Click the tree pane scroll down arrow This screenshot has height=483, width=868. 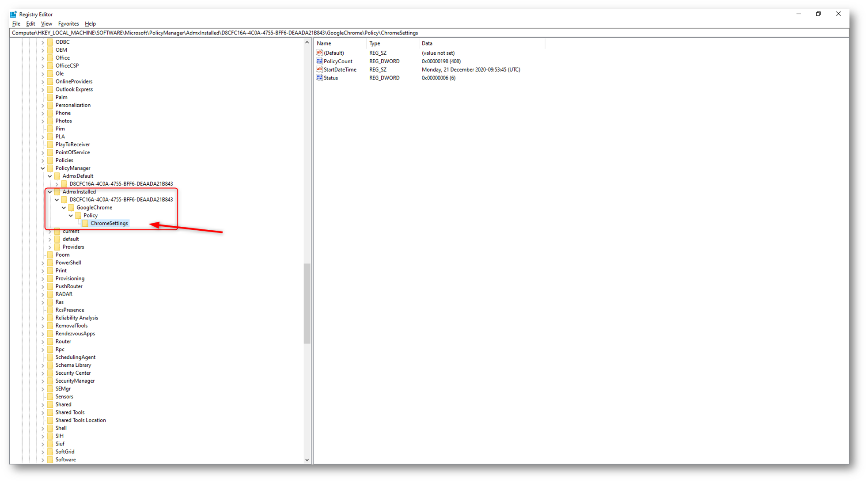click(x=307, y=460)
